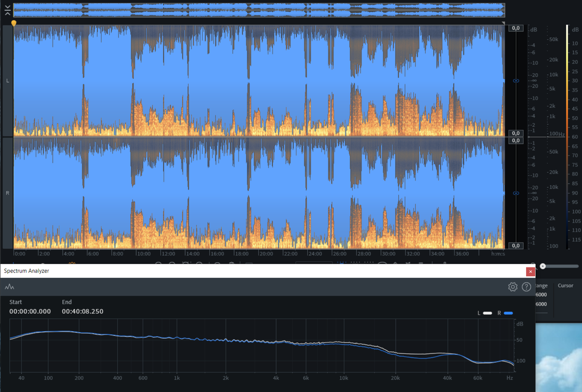Screen dimensions: 582x392
Task: Click the spectrum waveform icon in analyzer toolbar
Action: point(9,287)
